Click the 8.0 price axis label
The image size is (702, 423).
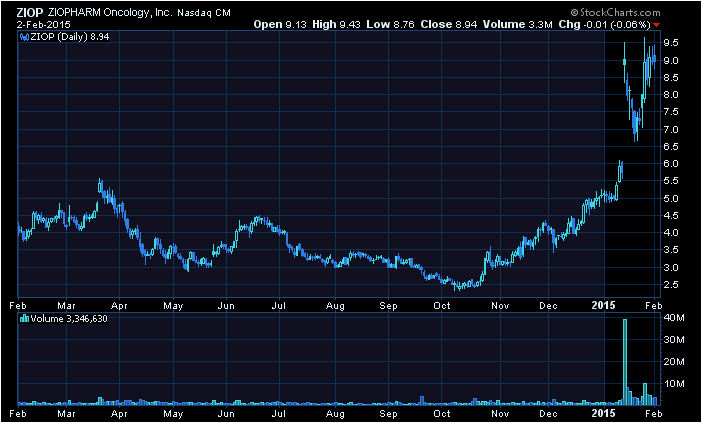(671, 95)
